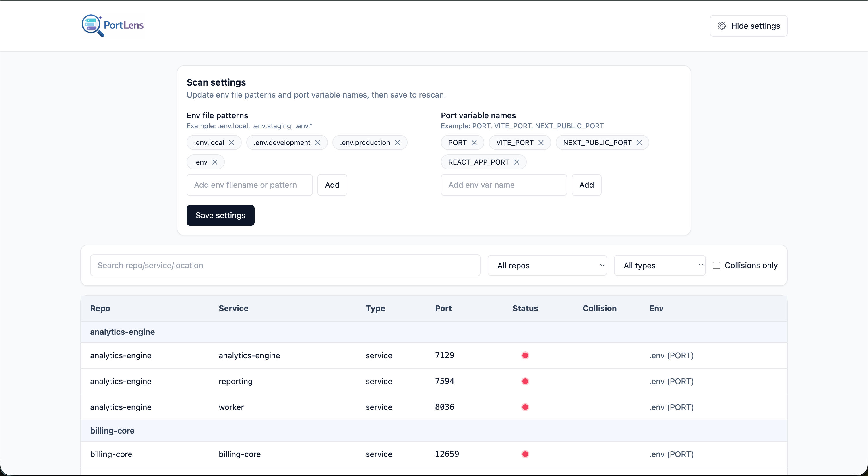868x476 pixels.
Task: Remove the .env.local pattern chip
Action: coord(231,142)
